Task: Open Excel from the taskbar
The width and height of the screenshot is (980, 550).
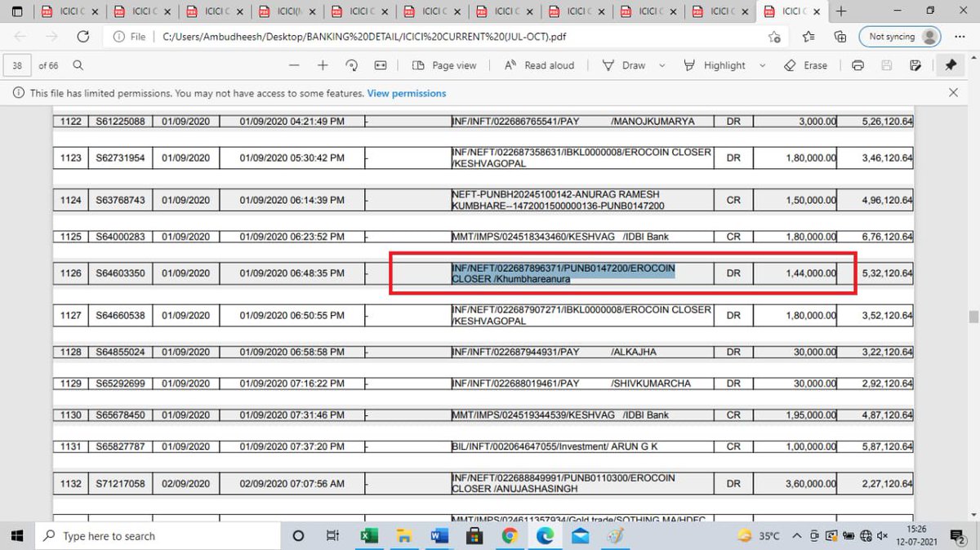Action: [x=368, y=536]
